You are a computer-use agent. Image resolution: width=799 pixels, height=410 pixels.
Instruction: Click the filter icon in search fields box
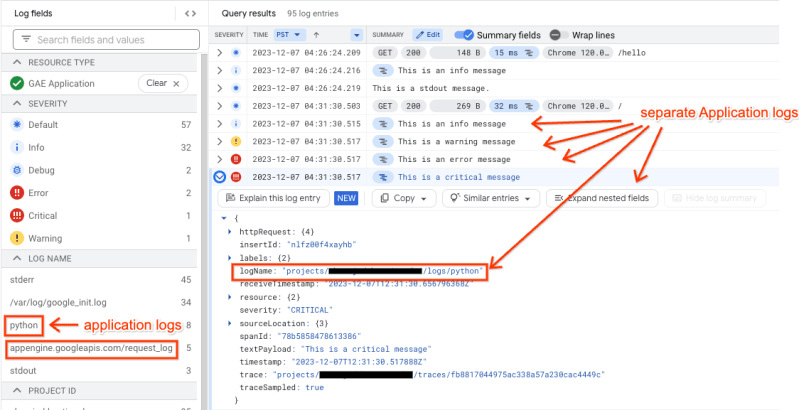point(26,40)
